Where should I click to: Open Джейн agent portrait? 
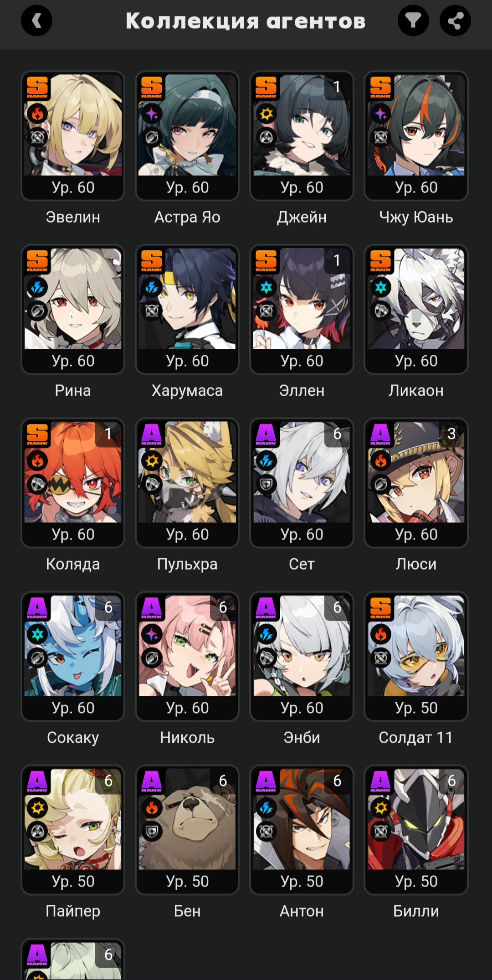302,125
